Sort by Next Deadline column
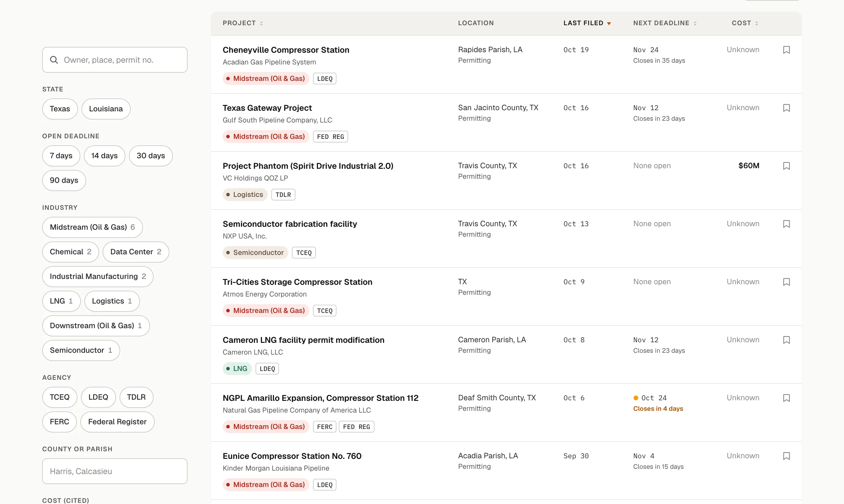 click(665, 23)
